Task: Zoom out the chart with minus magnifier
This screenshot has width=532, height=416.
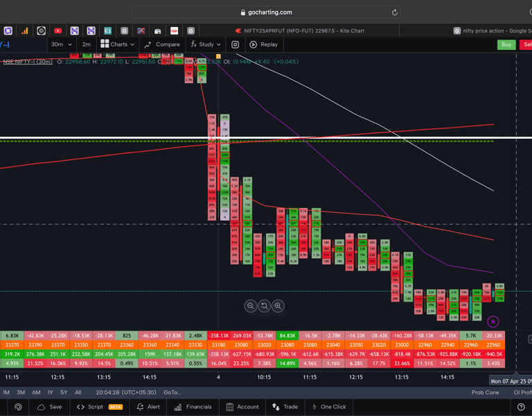Action: click(250, 306)
